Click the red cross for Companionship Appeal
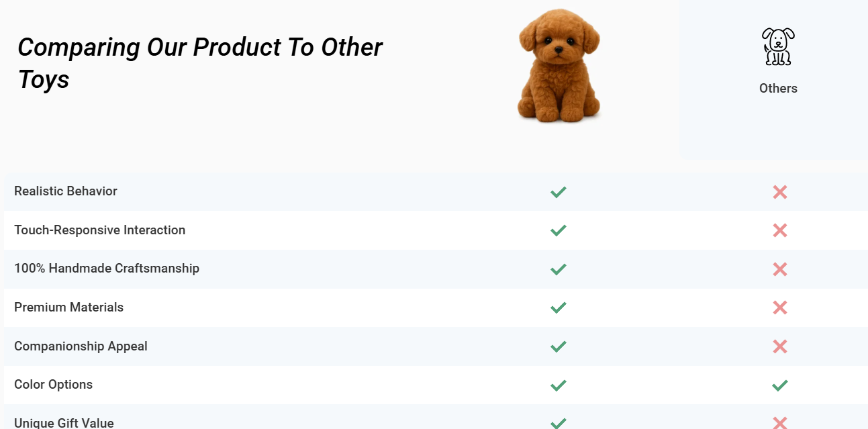Image resolution: width=868 pixels, height=429 pixels. [x=779, y=346]
